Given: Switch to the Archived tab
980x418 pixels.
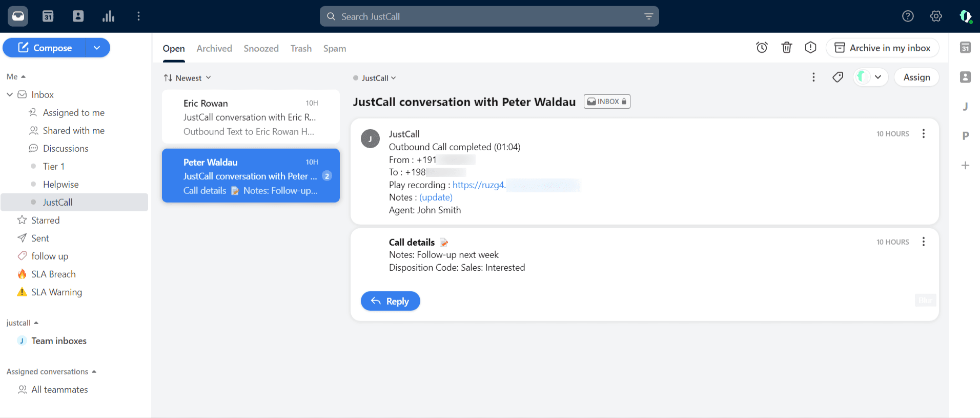Looking at the screenshot, I should pyautogui.click(x=214, y=48).
